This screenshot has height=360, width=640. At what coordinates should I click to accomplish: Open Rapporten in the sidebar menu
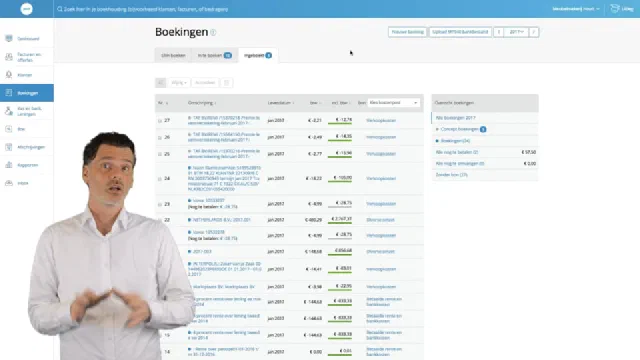coord(28,165)
